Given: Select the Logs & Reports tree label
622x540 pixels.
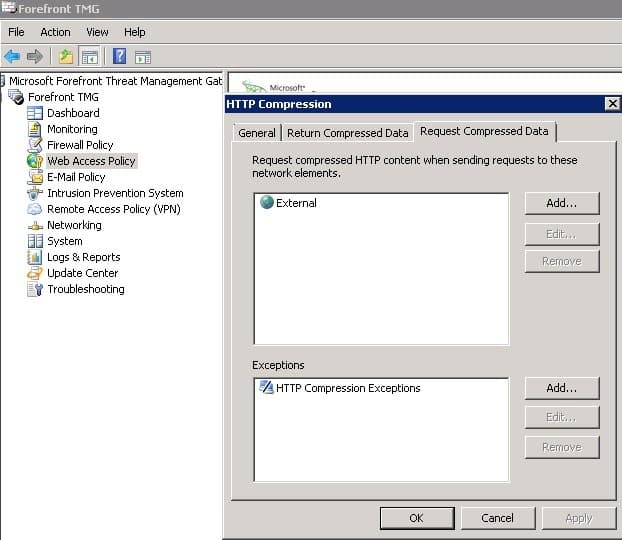Looking at the screenshot, I should (83, 257).
